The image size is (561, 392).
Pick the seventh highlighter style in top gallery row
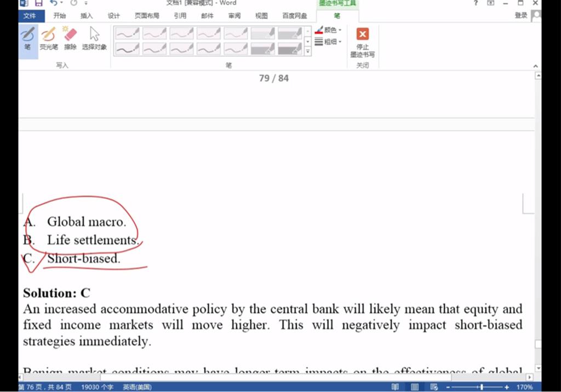click(x=290, y=33)
